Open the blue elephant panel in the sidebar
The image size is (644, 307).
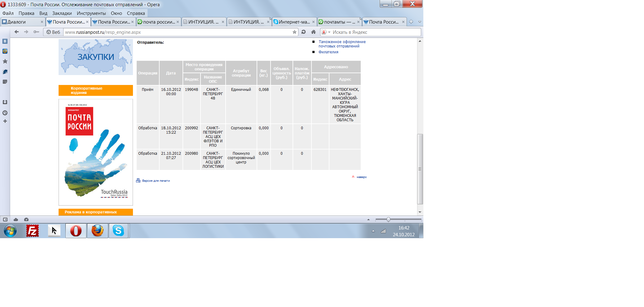[x=5, y=72]
